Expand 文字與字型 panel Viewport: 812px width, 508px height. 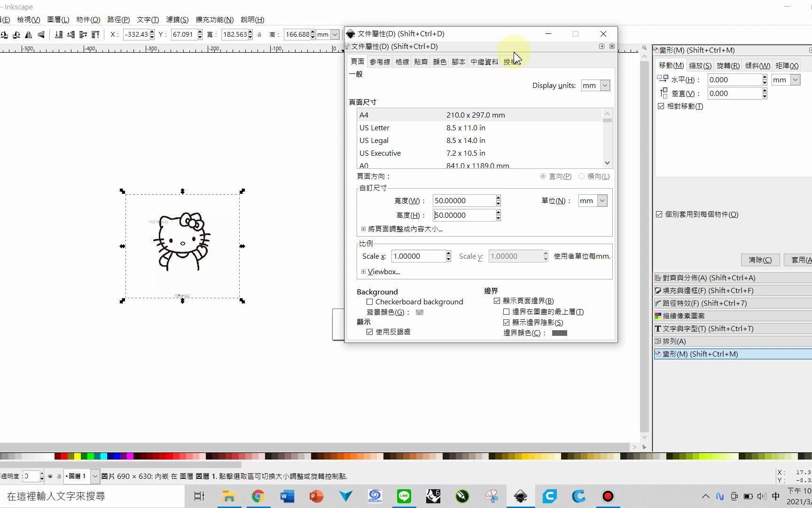tap(733, 329)
